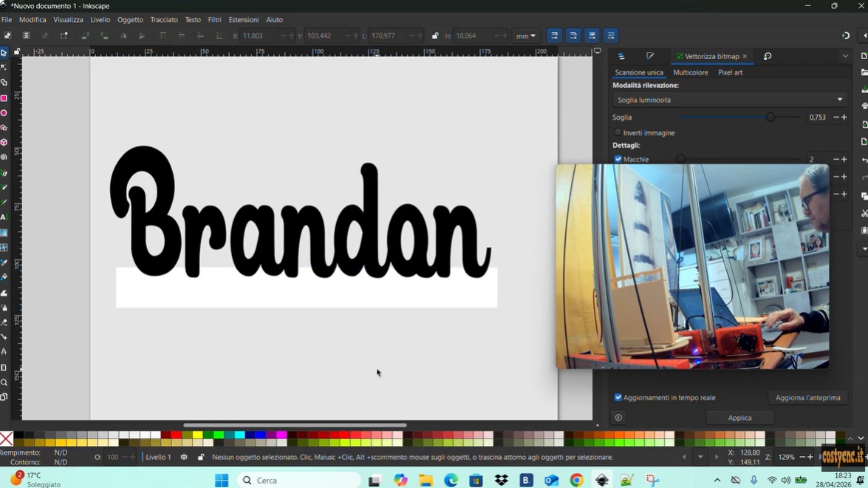
Task: Select the Text tool
Action: (4, 217)
